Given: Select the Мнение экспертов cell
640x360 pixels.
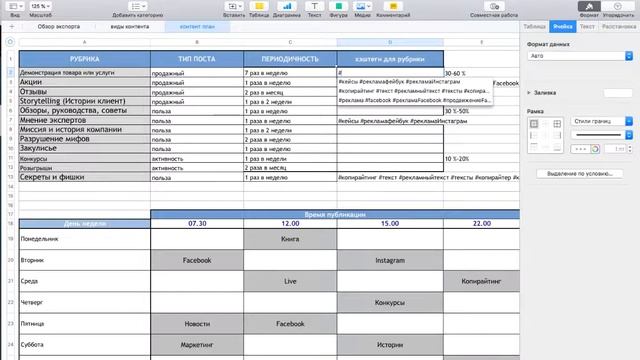Looking at the screenshot, I should click(84, 120).
